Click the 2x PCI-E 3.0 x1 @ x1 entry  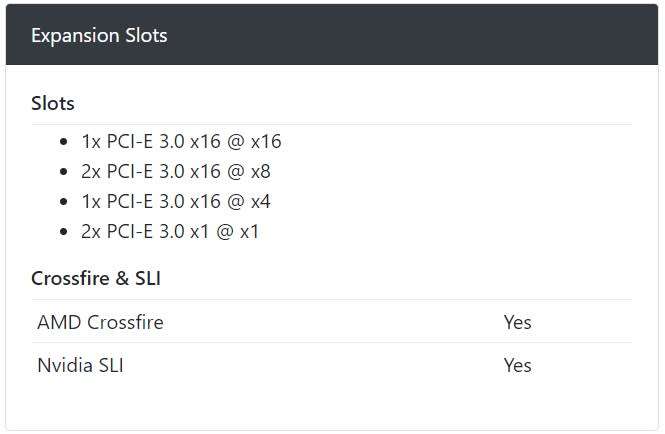pyautogui.click(x=170, y=232)
